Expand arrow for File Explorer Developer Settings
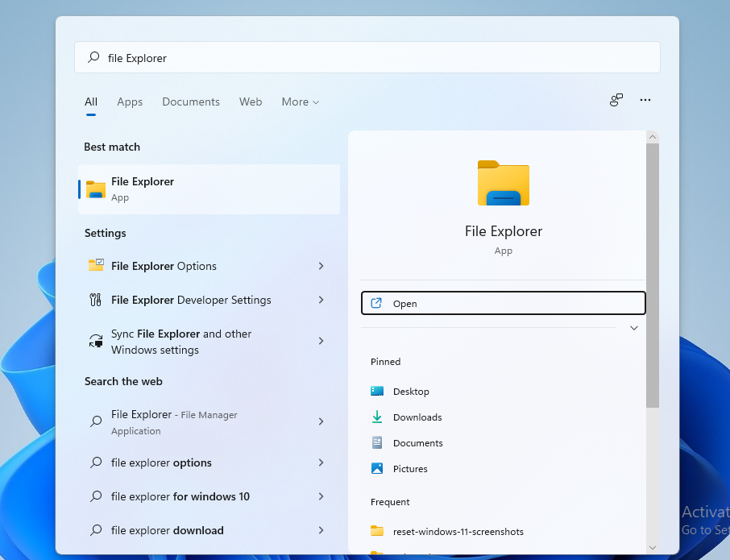 (x=321, y=300)
